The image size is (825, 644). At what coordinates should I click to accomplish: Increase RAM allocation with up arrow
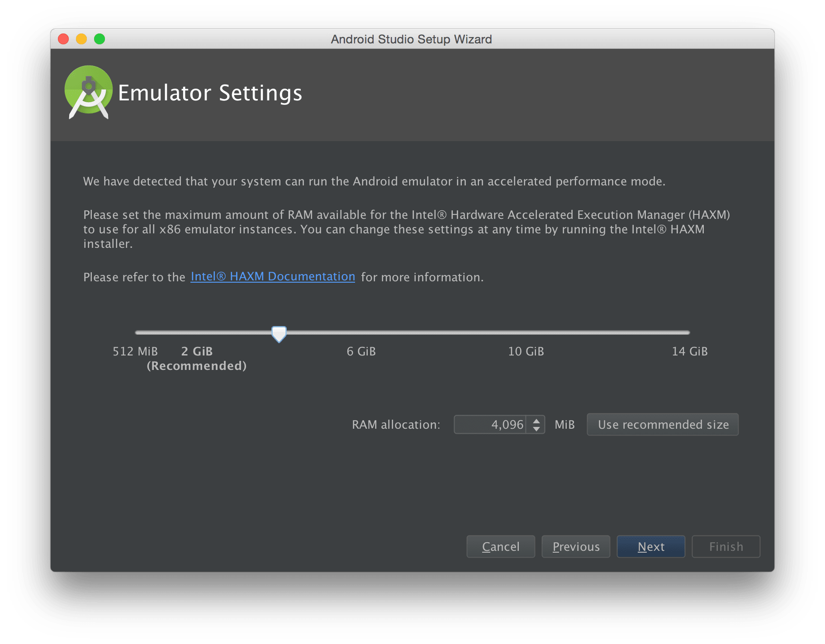tap(536, 421)
